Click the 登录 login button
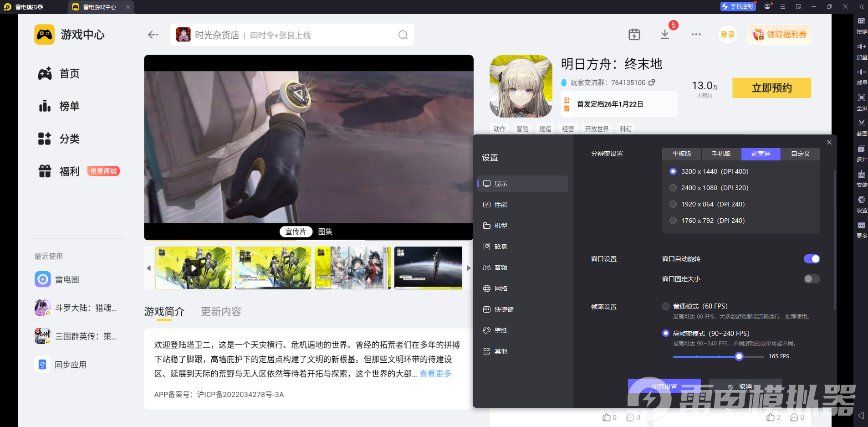868x427 pixels. point(728,35)
